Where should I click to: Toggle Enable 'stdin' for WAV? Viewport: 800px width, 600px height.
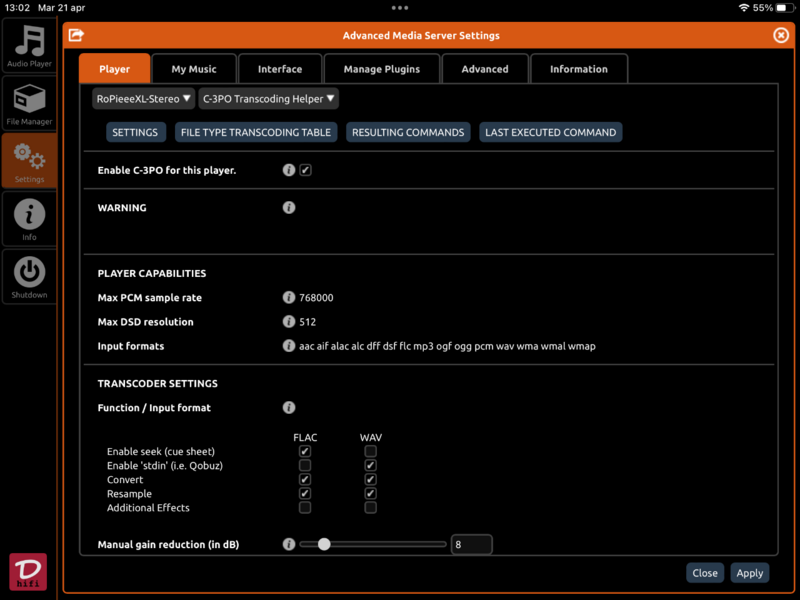(370, 465)
